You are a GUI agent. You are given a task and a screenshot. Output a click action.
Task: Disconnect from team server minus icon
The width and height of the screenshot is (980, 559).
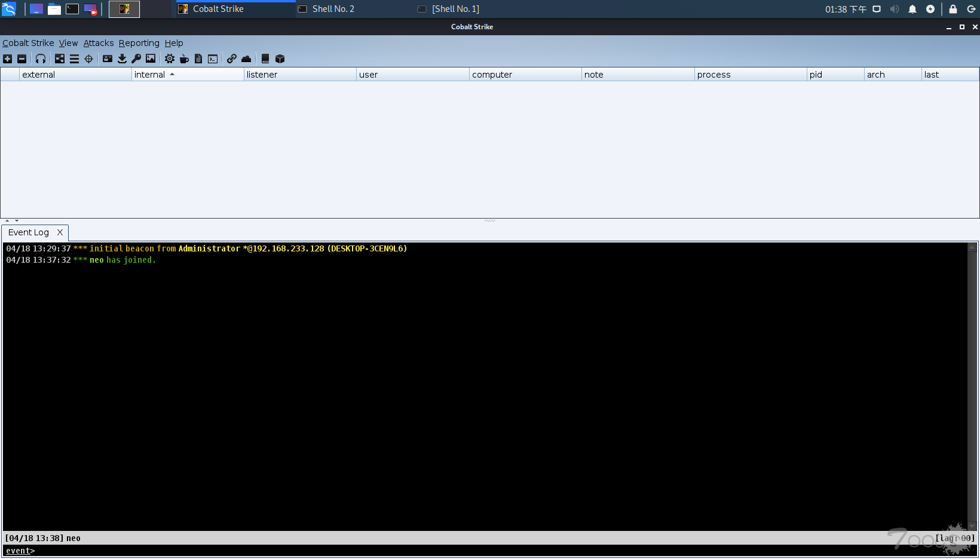click(x=22, y=59)
